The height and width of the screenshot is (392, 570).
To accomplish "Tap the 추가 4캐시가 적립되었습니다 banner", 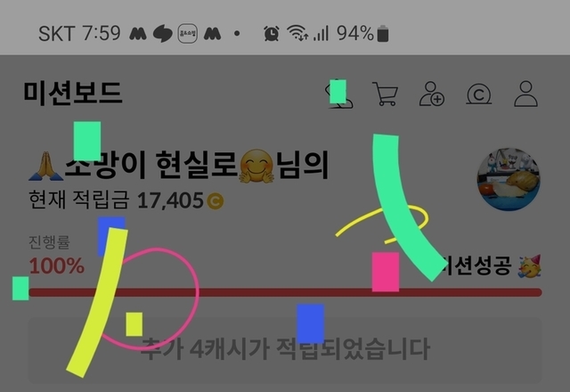I will click(285, 350).
